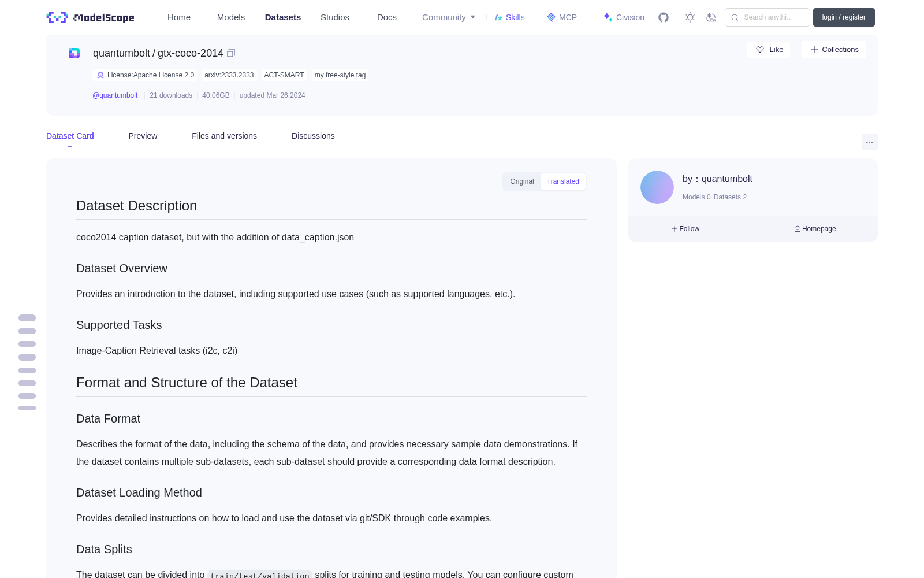The image size is (924, 578).
Task: Visit quantumbolt's Homepage
Action: [x=815, y=229]
